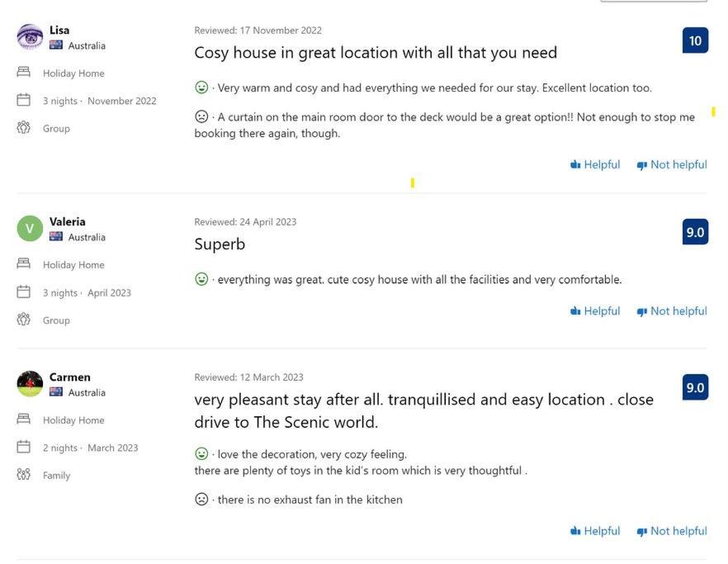Viewport: 728px width, 564px height.
Task: Click the group icon in Valeria's review
Action: (23, 320)
